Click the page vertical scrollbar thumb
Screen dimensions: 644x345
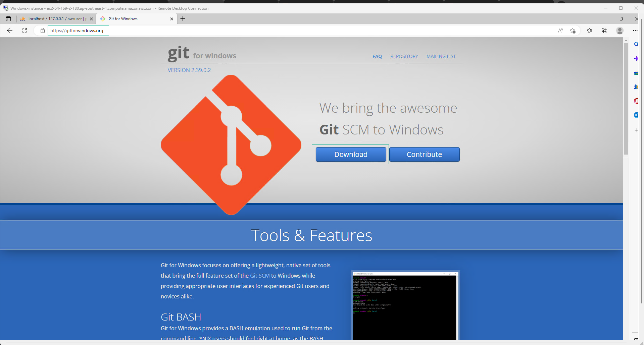[626, 99]
